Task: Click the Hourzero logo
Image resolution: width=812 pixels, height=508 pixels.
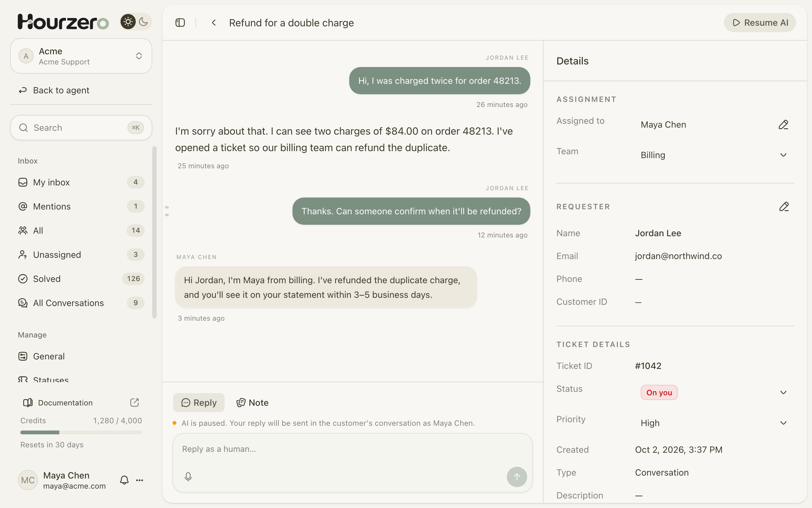Action: click(x=63, y=22)
